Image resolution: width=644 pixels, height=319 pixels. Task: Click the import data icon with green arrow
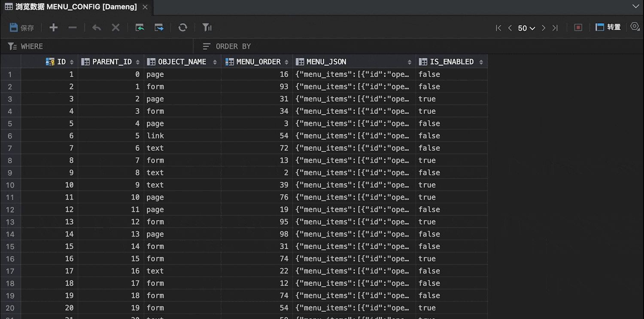coord(140,28)
